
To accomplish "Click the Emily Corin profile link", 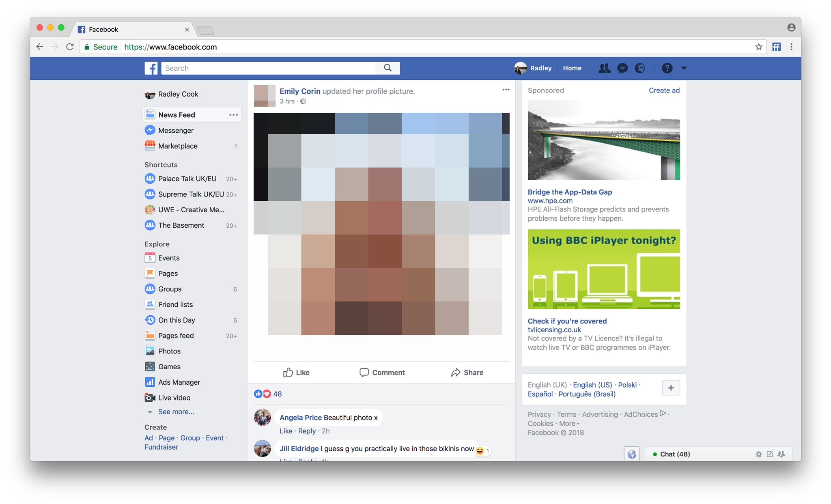I will 300,91.
